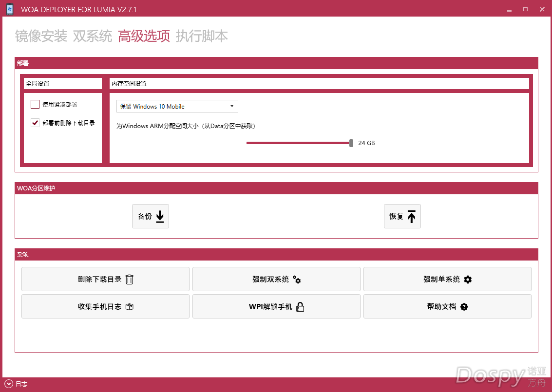Open the 双系统 tab
Viewport: 552px width, 392px height.
pos(93,36)
